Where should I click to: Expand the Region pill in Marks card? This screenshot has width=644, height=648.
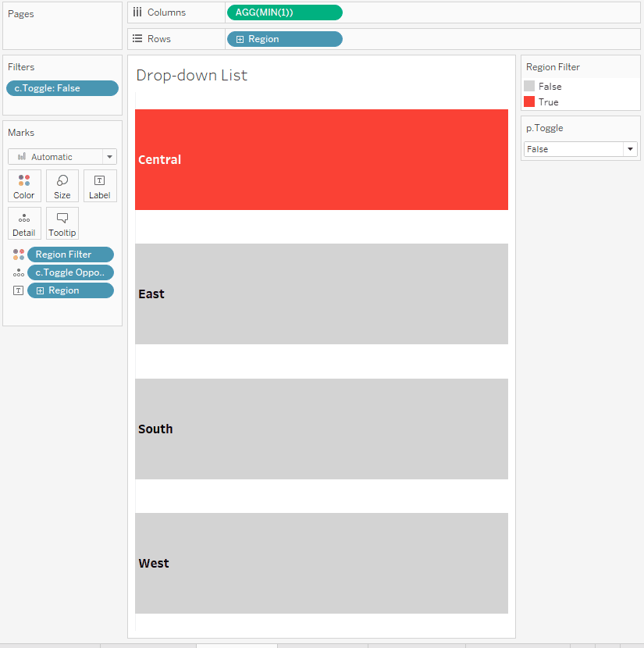click(x=40, y=291)
